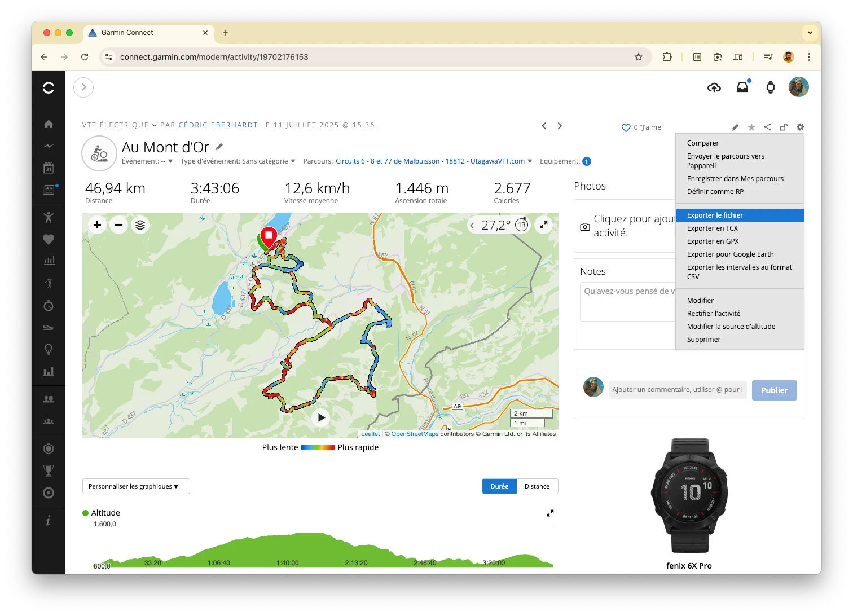Open the devices watch icon in header
This screenshot has width=853, height=616.
click(x=771, y=87)
